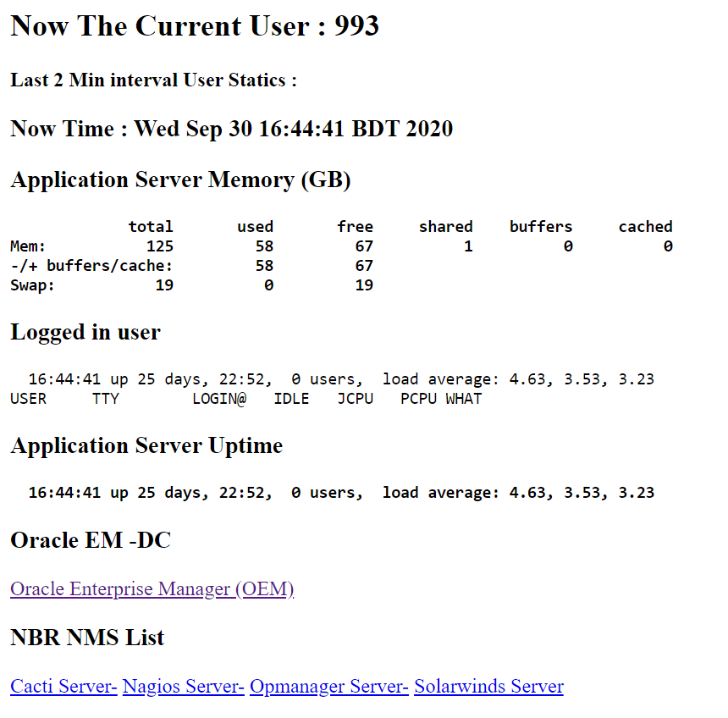Click the 'USER' column header
The image size is (728, 718).
pyautogui.click(x=28, y=399)
